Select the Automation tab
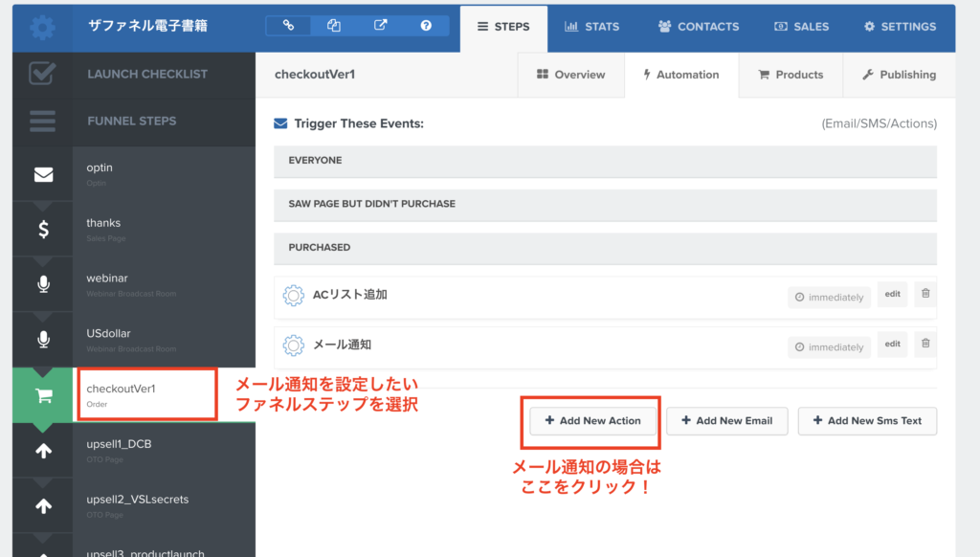Image resolution: width=980 pixels, height=557 pixels. 681,75
